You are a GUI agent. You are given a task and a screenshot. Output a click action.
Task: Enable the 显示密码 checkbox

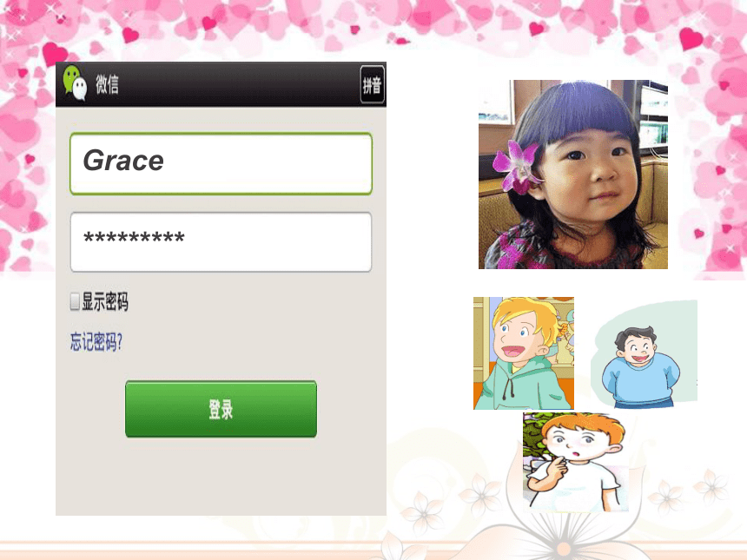(x=75, y=301)
